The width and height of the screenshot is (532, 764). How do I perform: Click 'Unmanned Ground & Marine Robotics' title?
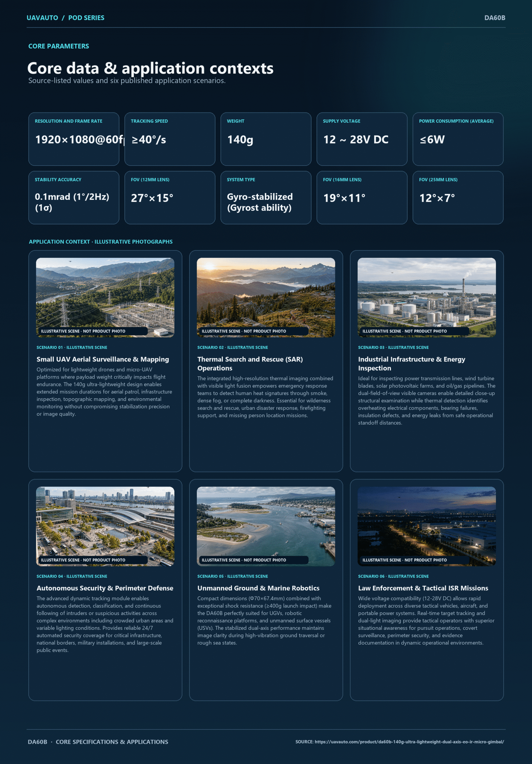[x=258, y=588]
